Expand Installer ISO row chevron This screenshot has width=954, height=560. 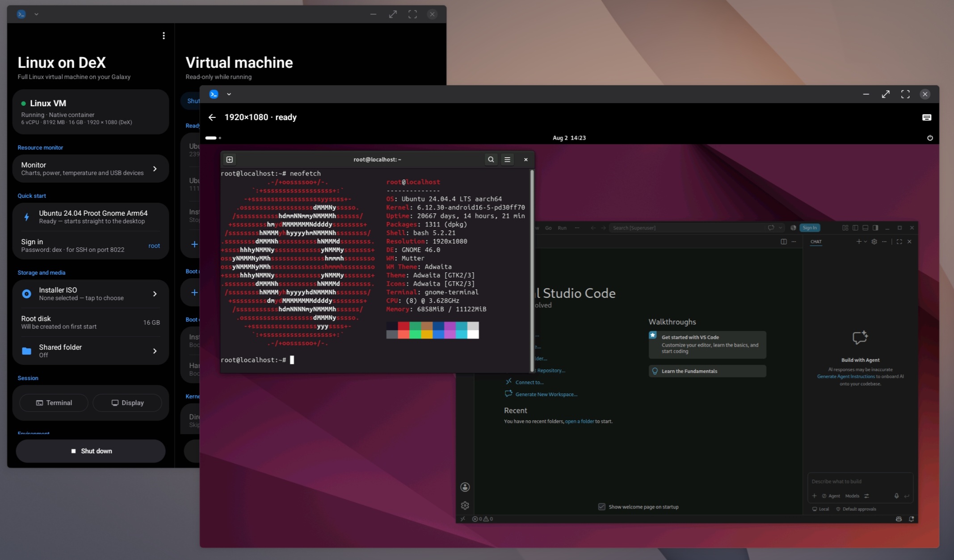point(155,294)
